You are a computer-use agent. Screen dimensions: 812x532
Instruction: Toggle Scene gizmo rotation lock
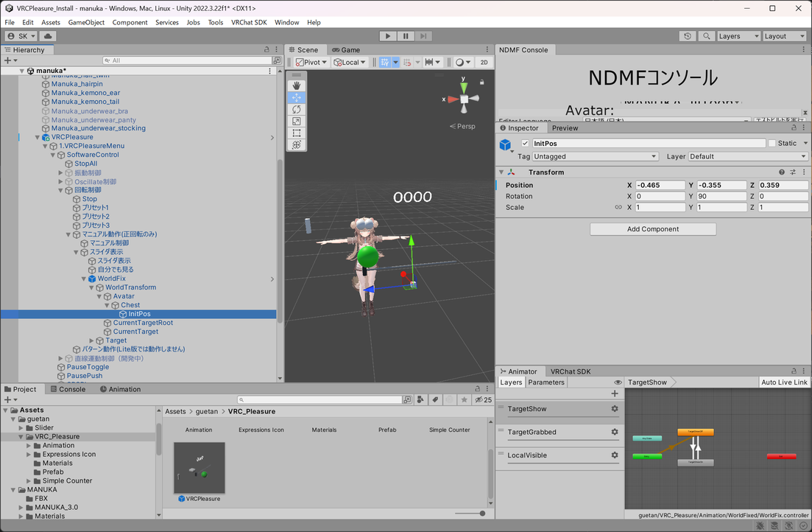click(481, 82)
